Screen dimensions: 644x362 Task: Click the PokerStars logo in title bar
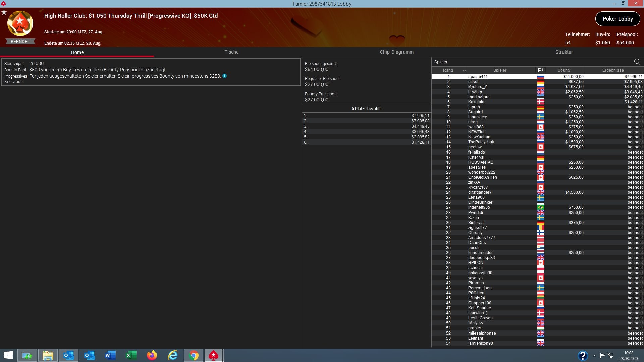click(3, 4)
